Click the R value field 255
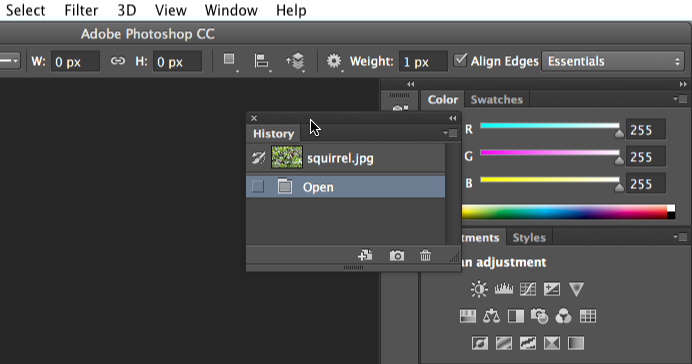 646,130
